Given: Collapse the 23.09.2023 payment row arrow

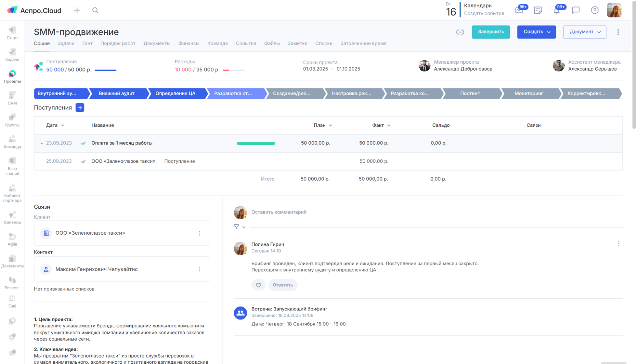Looking at the screenshot, I should pyautogui.click(x=41, y=143).
